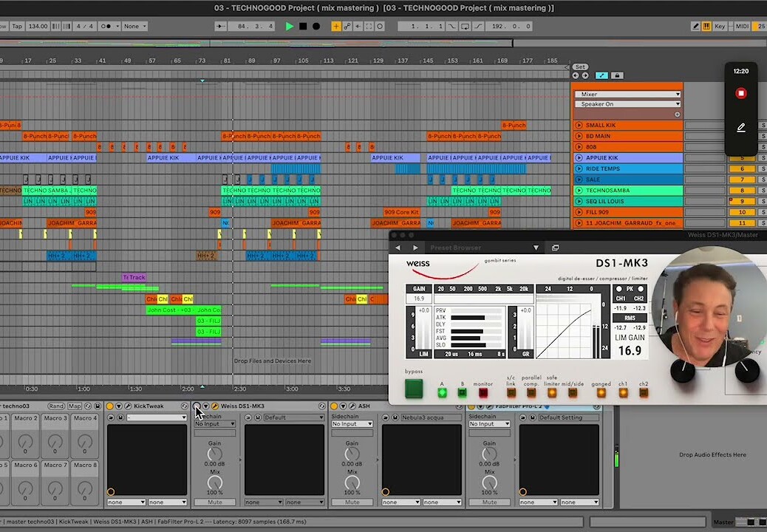This screenshot has width=767, height=532.
Task: Click the Weiss plugin window-size icon
Action: click(555, 248)
